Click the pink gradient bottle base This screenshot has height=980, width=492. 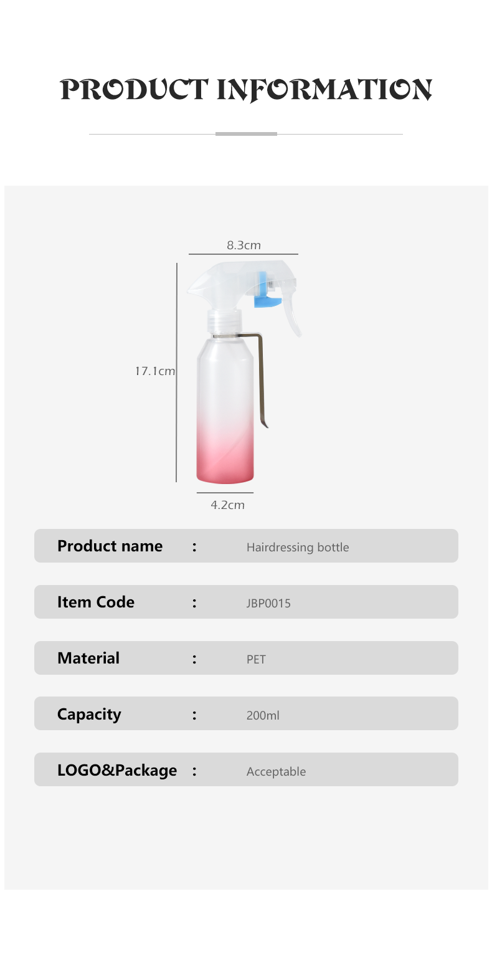(225, 457)
